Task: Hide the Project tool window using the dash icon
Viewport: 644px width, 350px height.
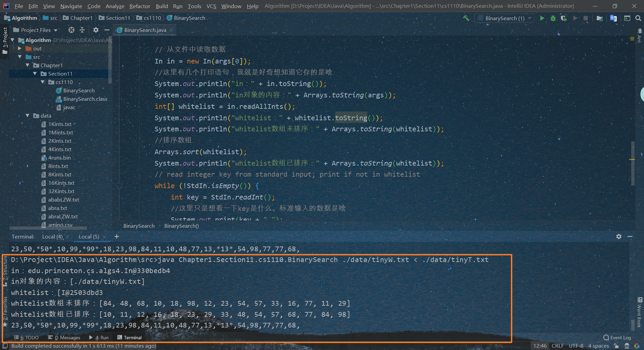Action: [107, 30]
